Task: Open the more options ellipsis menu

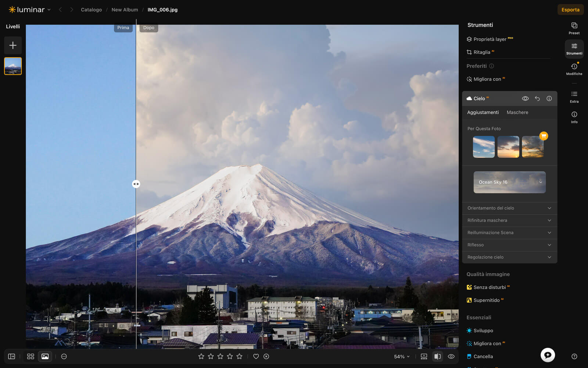Action: (64, 357)
